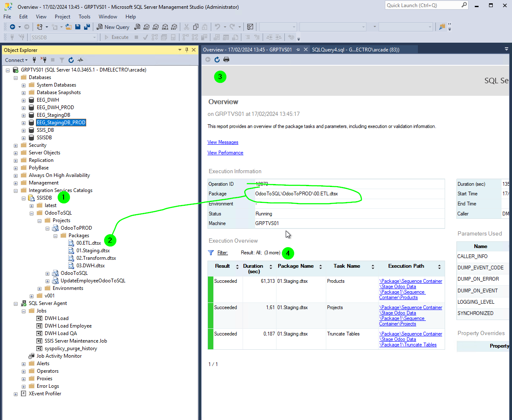Screen dimensions: 512x420
Task: Open the Connect dropdown in Object Explorer
Action: click(x=17, y=60)
